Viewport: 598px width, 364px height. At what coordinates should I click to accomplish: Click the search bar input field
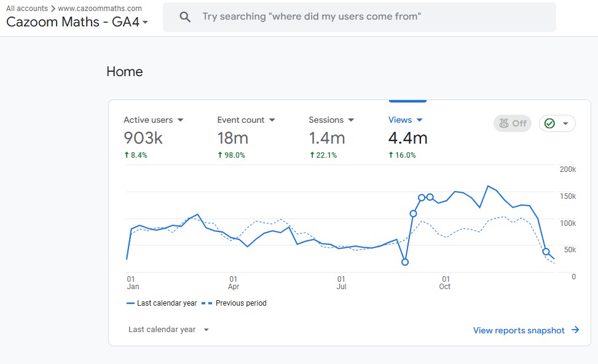coord(360,17)
